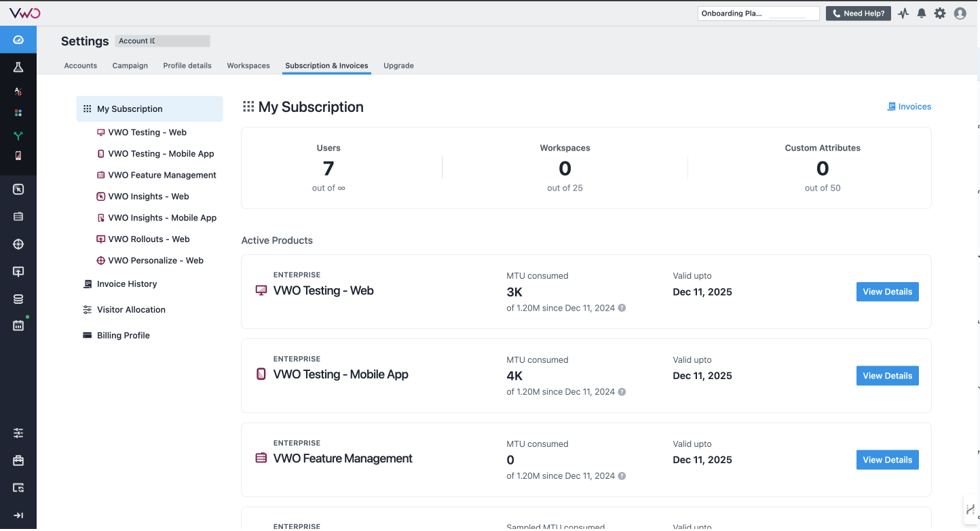Click the VWO logo
980x531 pixels.
pyautogui.click(x=24, y=13)
